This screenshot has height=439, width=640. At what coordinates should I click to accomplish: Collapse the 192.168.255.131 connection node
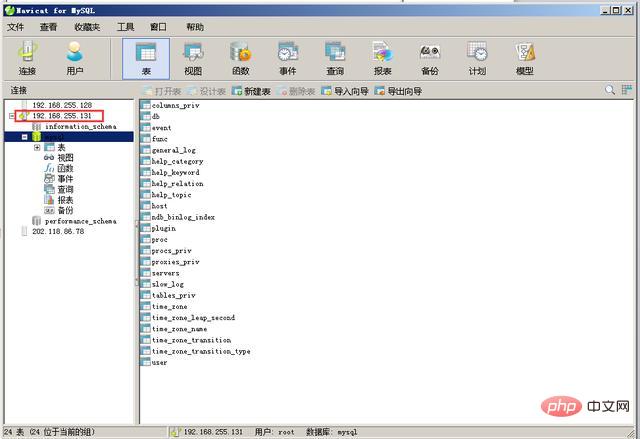(x=11, y=116)
